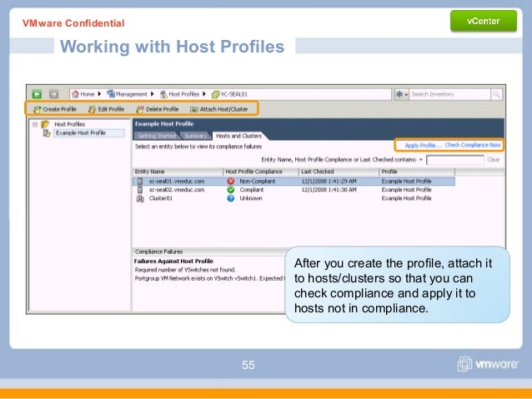Image resolution: width=532 pixels, height=399 pixels.
Task: Select the Cluster01 row name
Action: (160, 198)
